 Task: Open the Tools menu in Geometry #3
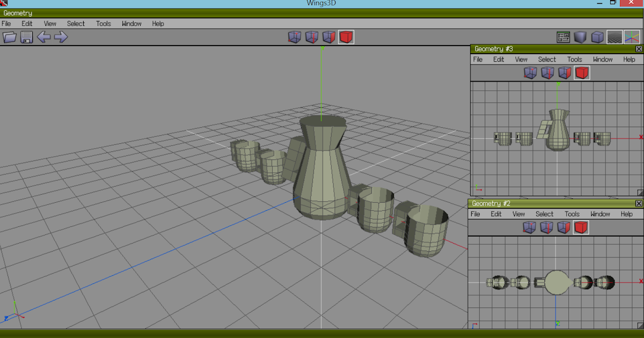[574, 59]
